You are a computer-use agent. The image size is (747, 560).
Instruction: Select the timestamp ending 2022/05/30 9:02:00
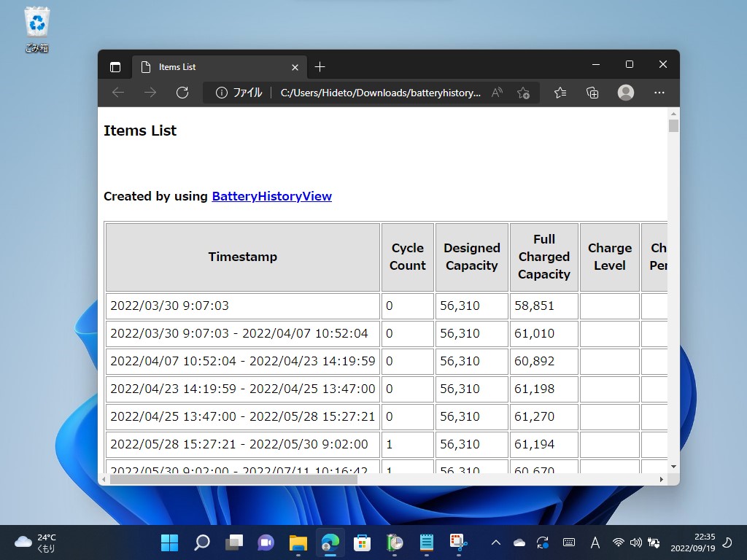[x=242, y=444]
